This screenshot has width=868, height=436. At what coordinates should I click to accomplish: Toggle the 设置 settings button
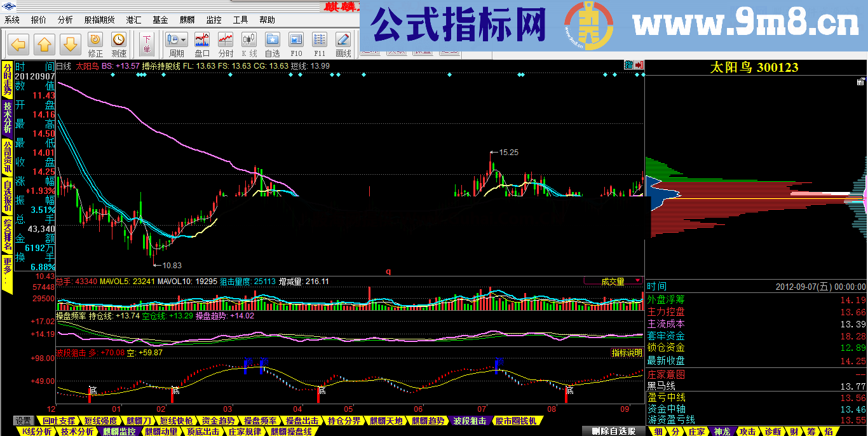(x=24, y=421)
